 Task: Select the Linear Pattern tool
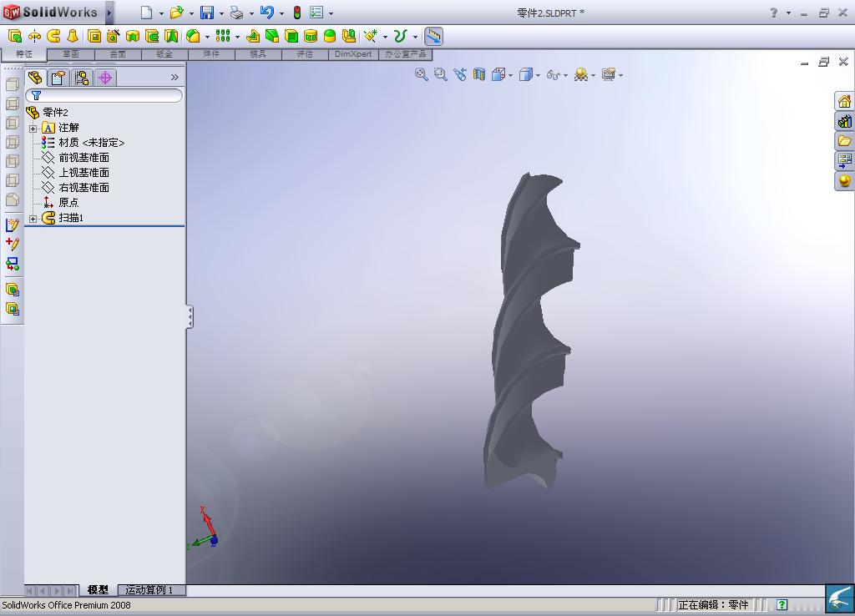tap(222, 37)
